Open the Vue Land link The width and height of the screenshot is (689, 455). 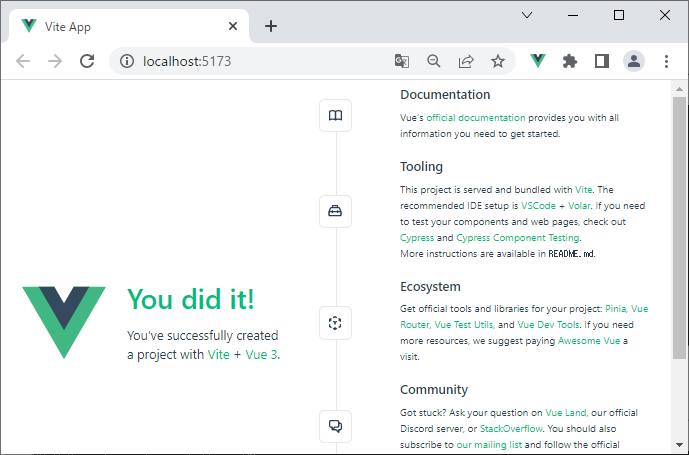point(566,413)
